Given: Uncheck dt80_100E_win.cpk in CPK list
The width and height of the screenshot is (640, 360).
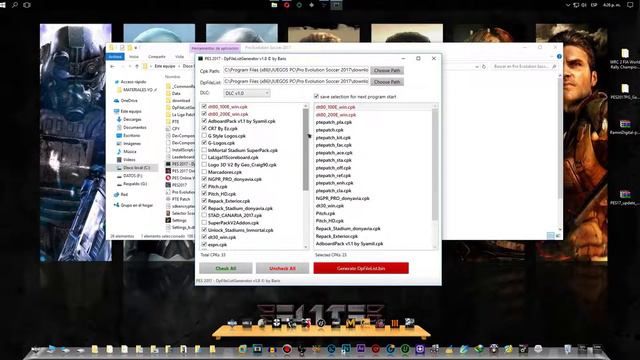Looking at the screenshot, I should coord(204,107).
